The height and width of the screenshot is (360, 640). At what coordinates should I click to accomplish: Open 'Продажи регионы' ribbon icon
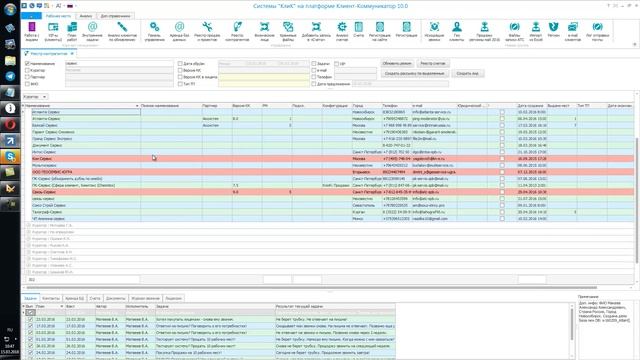tap(484, 31)
